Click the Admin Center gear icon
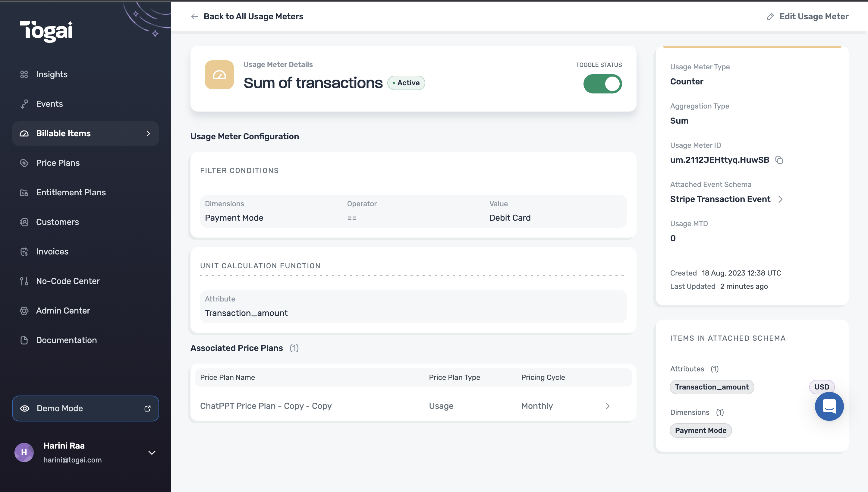868x492 pixels. coord(24,311)
